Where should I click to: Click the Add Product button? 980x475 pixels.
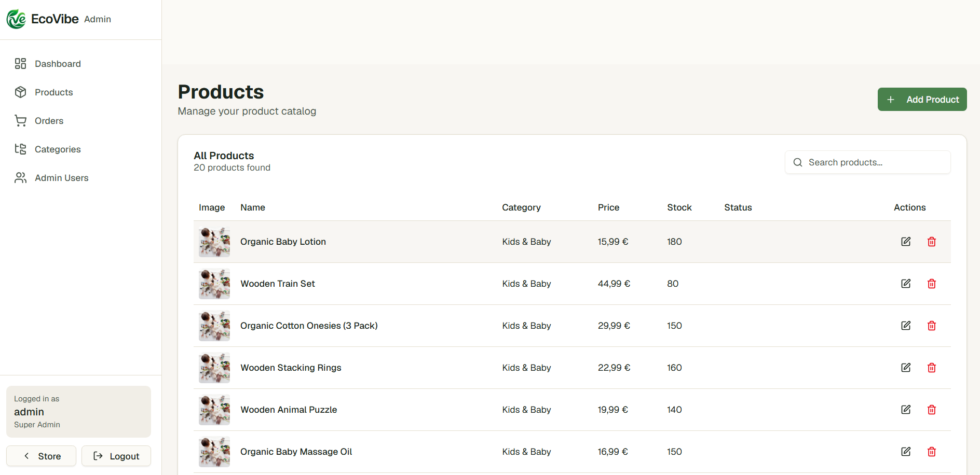click(922, 100)
